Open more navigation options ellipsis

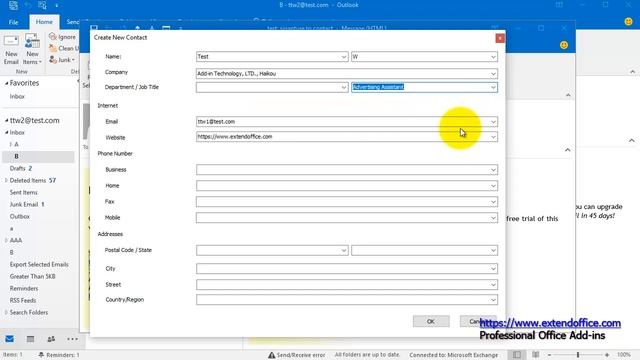click(72, 339)
